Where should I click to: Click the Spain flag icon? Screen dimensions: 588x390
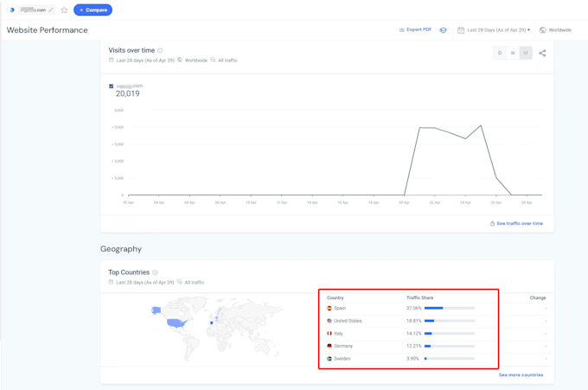pos(329,308)
